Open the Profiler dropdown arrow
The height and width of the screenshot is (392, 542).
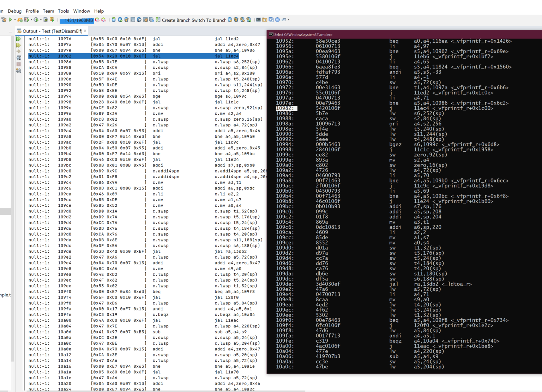[41, 20]
